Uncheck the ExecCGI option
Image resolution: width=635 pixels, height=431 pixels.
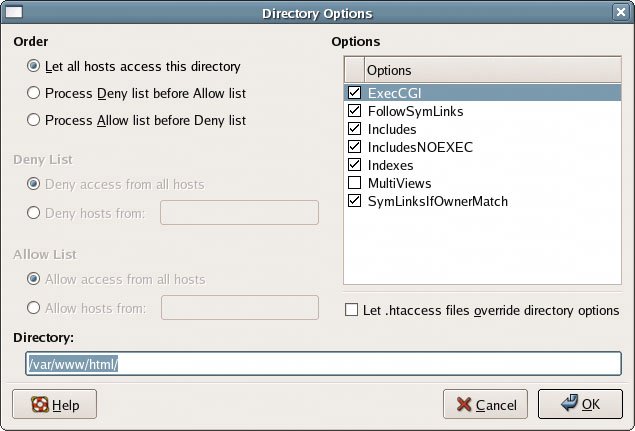354,92
